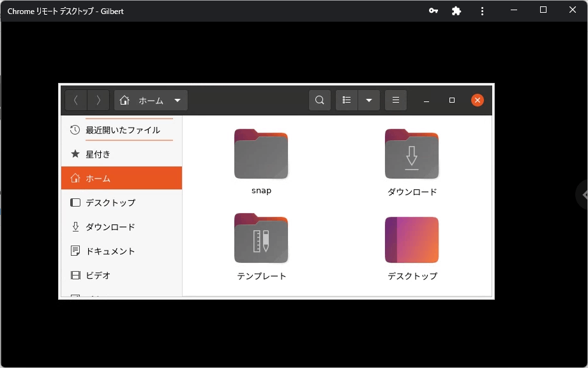
Task: Select the デスクトップ folder icon in main pane
Action: (412, 240)
